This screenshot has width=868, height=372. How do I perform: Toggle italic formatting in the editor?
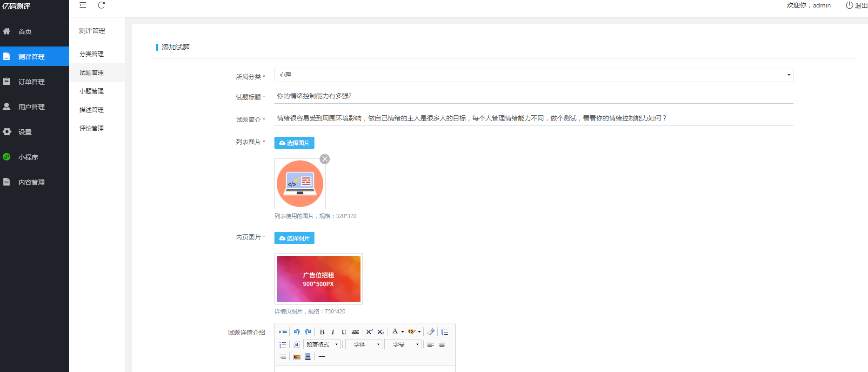point(333,332)
